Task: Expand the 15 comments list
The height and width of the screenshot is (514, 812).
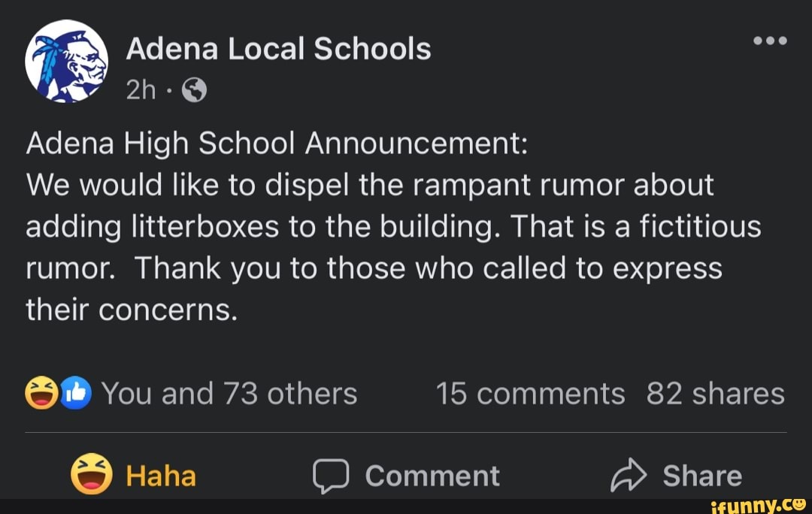Action: click(x=530, y=394)
